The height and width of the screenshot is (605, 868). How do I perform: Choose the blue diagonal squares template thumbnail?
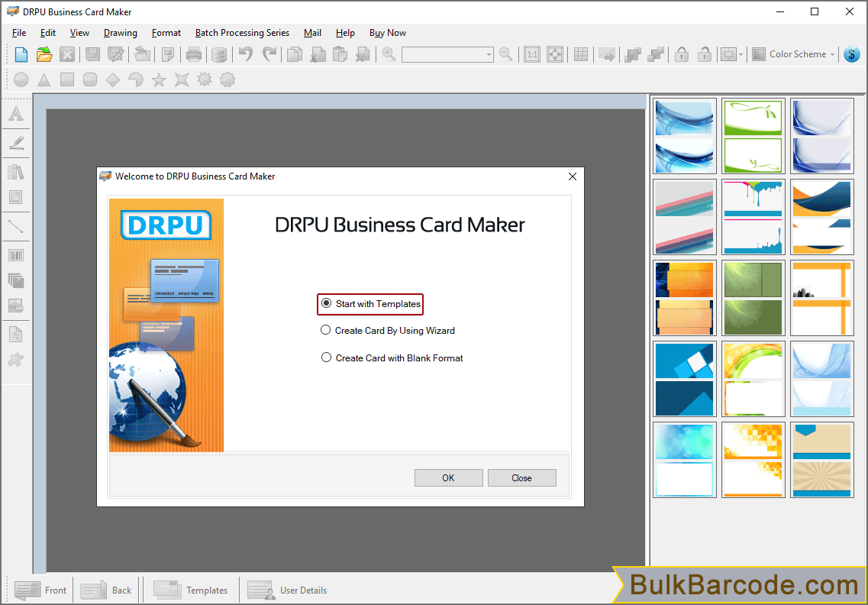[x=685, y=379]
